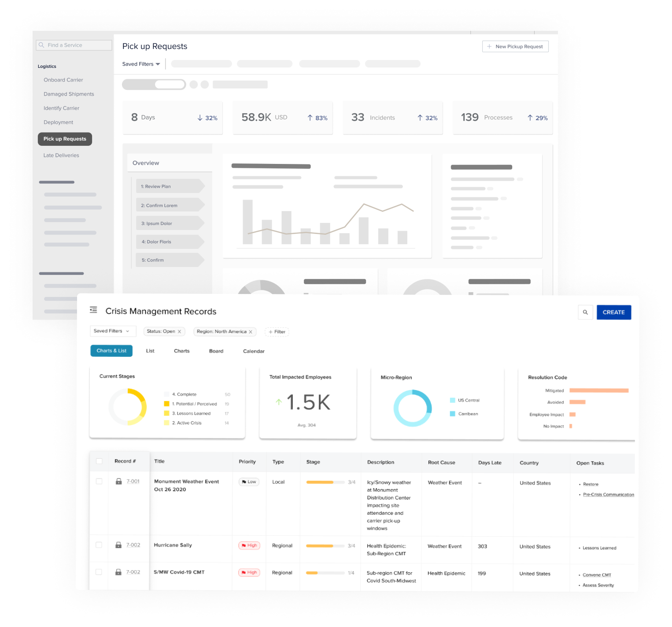
Task: Toggle the pill switch under Saved Filters
Action: pyautogui.click(x=154, y=85)
